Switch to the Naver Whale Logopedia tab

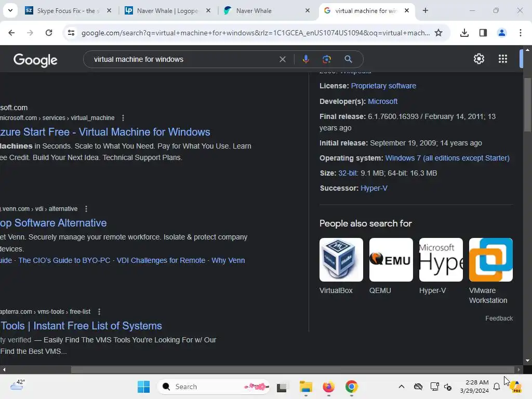click(x=167, y=10)
